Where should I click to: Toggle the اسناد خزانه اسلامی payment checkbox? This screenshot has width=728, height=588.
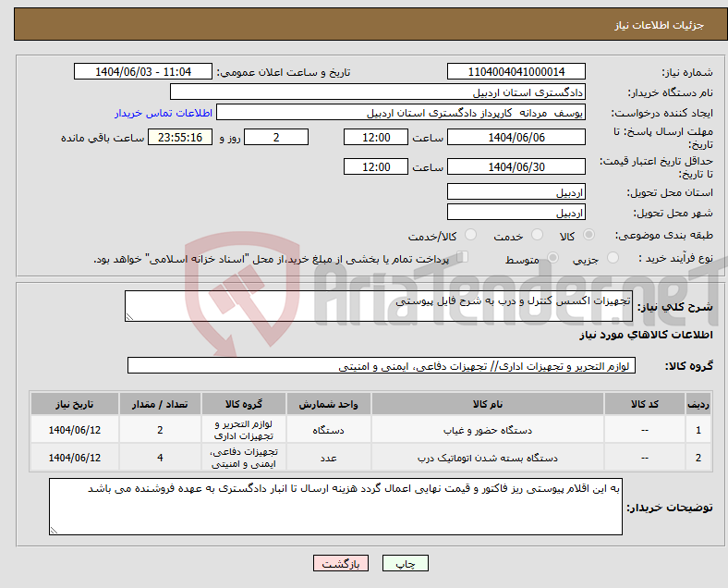tap(463, 257)
